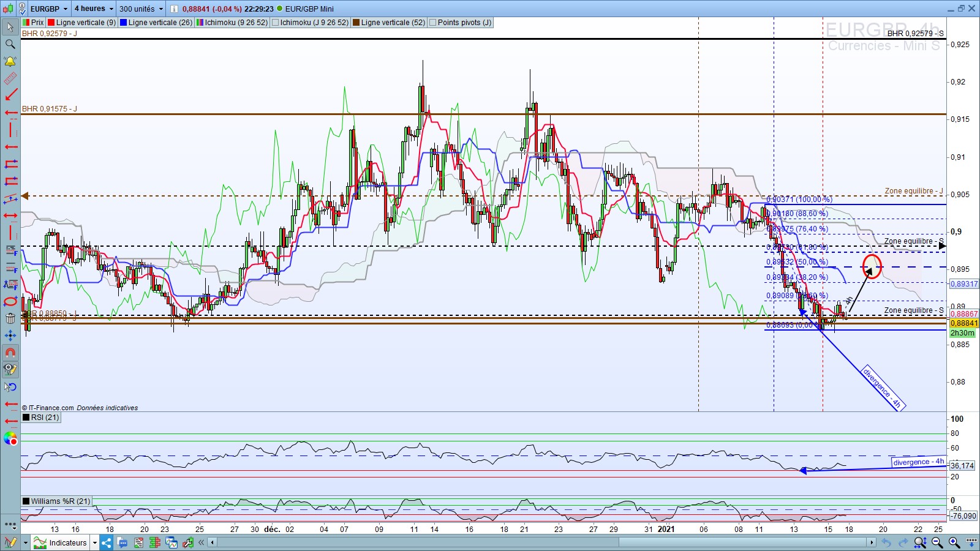
Task: Open the EURGBP instrument dropdown
Action: click(x=50, y=9)
